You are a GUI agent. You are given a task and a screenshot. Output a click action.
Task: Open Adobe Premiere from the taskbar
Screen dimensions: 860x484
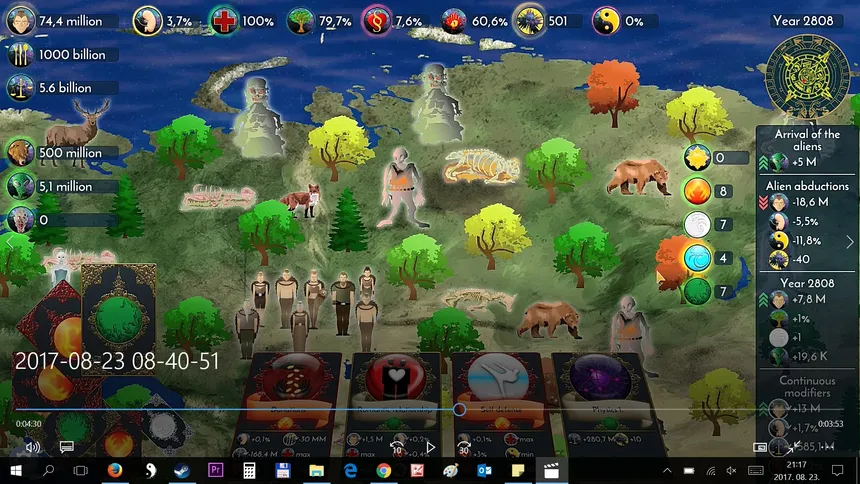(x=215, y=471)
